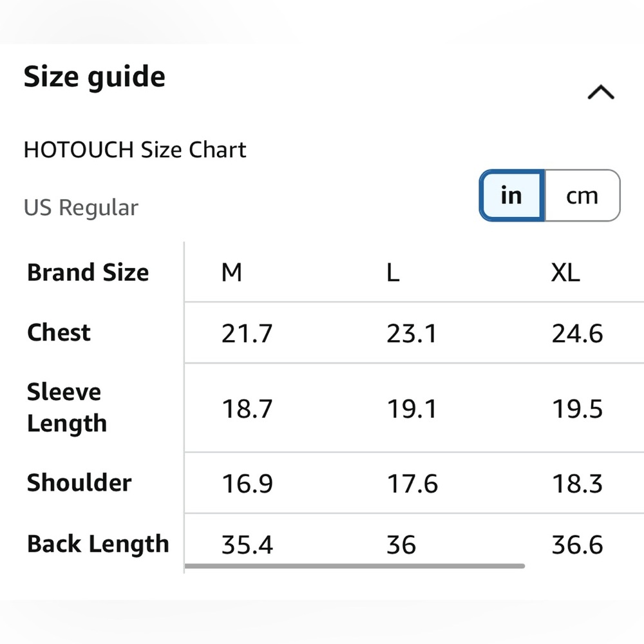
Task: Click back length value 36.6 for XL
Action: point(577,545)
